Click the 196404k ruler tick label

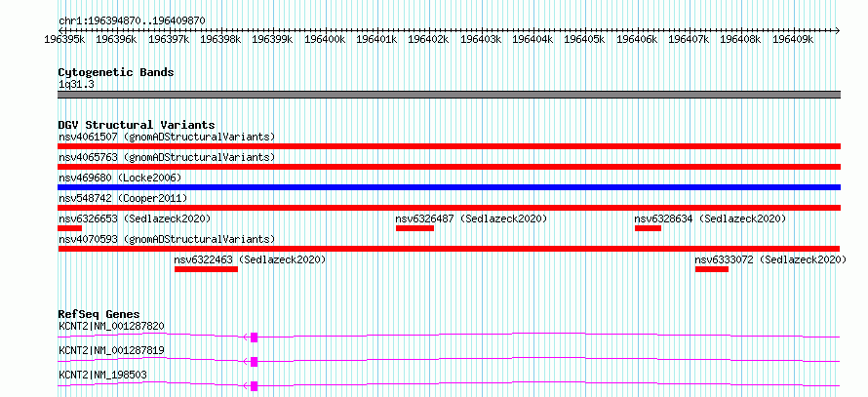533,39
